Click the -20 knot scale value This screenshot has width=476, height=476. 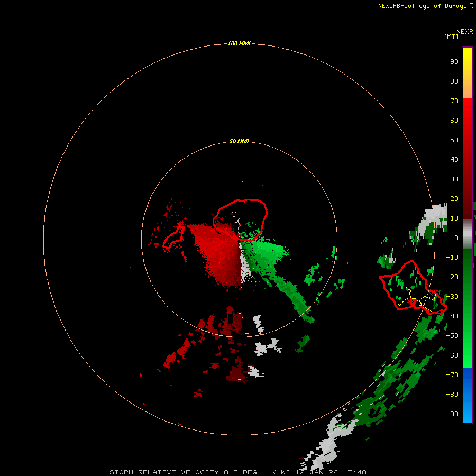coord(452,277)
